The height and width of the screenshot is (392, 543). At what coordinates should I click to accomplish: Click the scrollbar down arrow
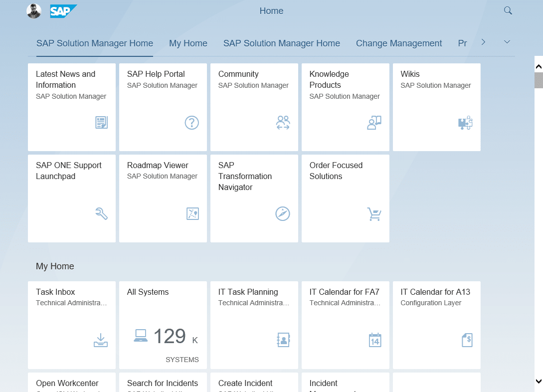[x=539, y=382]
